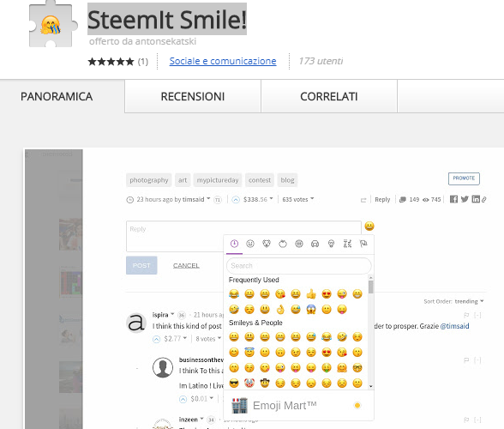Viewport: 504px width, 429px height.
Task: Pick the money-mouth green tongue emoji
Action: coord(327,367)
